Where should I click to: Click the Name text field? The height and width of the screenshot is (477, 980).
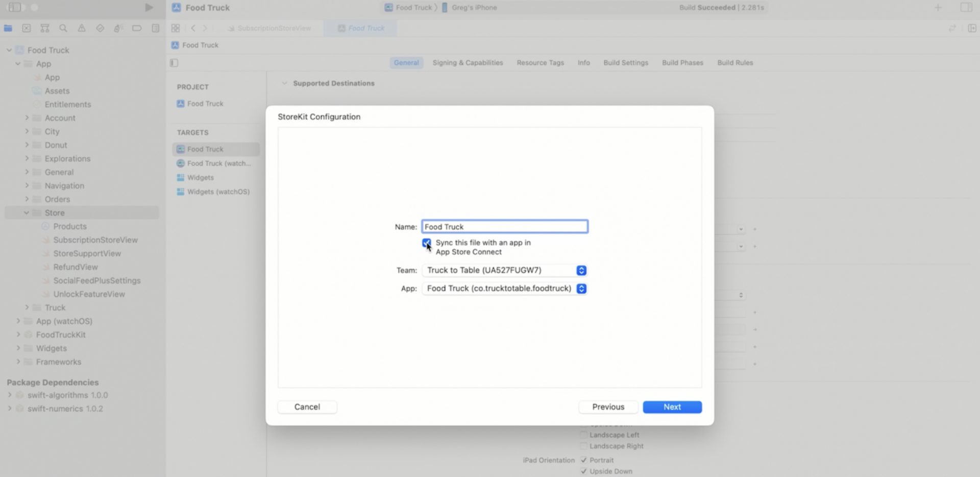point(505,227)
